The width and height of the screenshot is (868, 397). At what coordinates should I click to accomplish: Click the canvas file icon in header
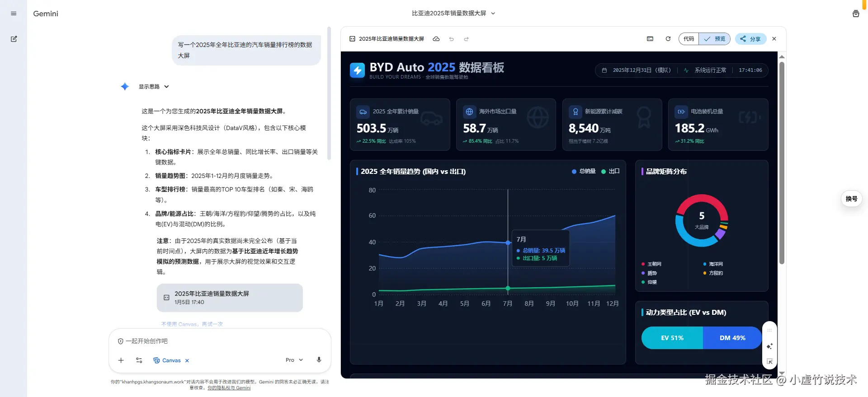[352, 39]
